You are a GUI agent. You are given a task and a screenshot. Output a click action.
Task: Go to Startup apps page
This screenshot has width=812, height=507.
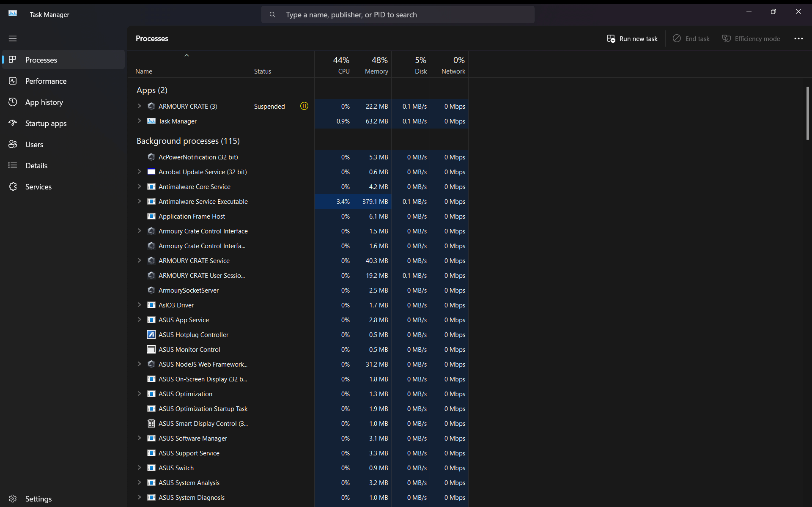pyautogui.click(x=46, y=123)
